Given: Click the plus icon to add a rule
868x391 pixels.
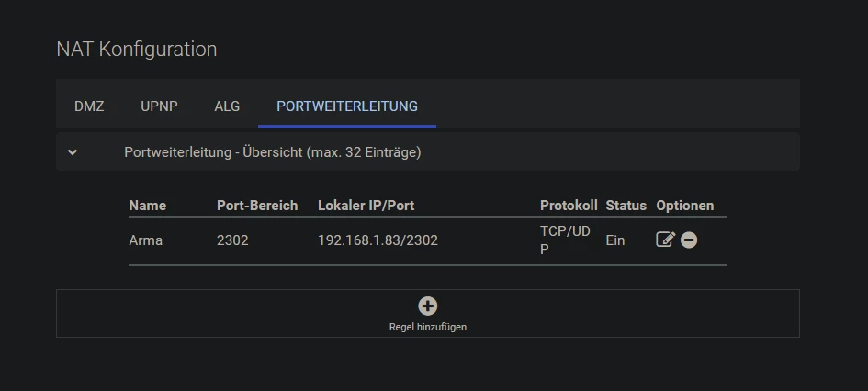Looking at the screenshot, I should (427, 307).
